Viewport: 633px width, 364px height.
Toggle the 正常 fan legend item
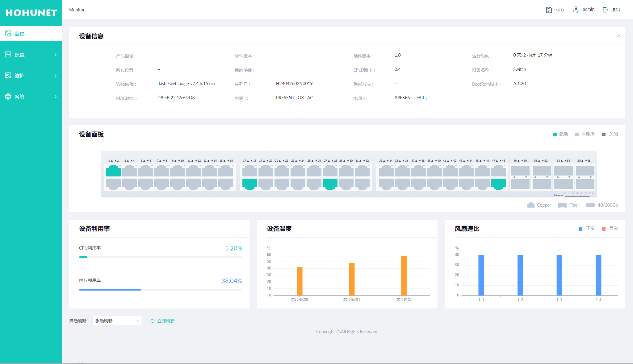pyautogui.click(x=586, y=229)
